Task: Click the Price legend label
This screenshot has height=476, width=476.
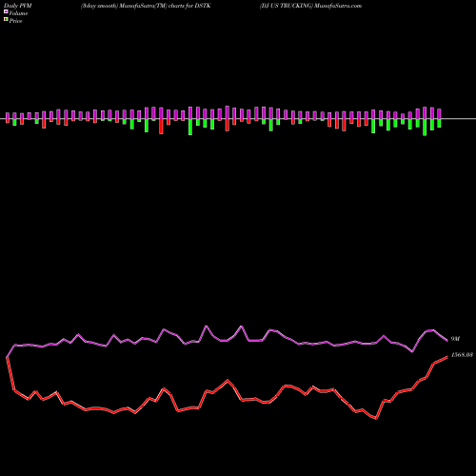Action: [15, 21]
